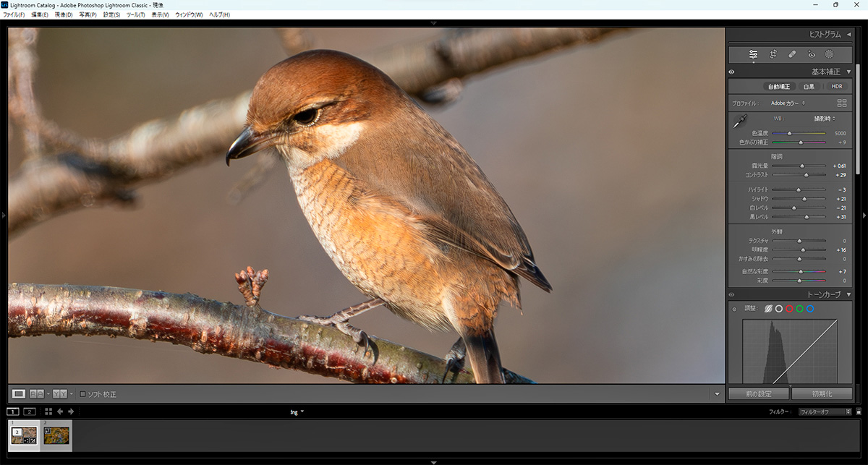The width and height of the screenshot is (868, 465).
Task: Open the 現像(D) menu
Action: [64, 14]
